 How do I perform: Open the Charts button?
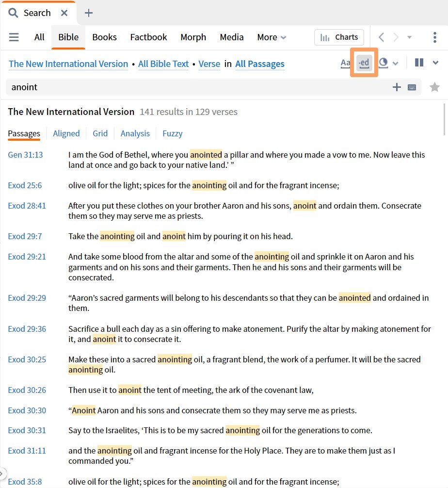click(339, 37)
